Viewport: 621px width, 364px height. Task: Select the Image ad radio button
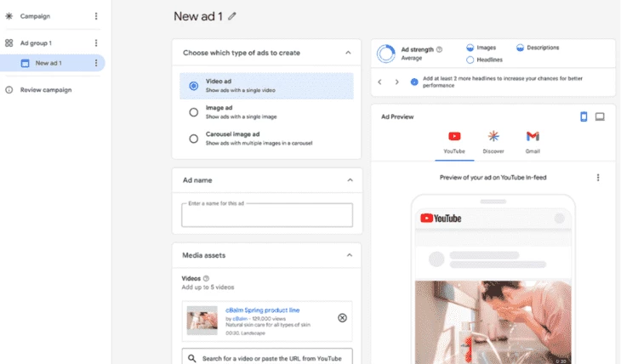click(194, 112)
